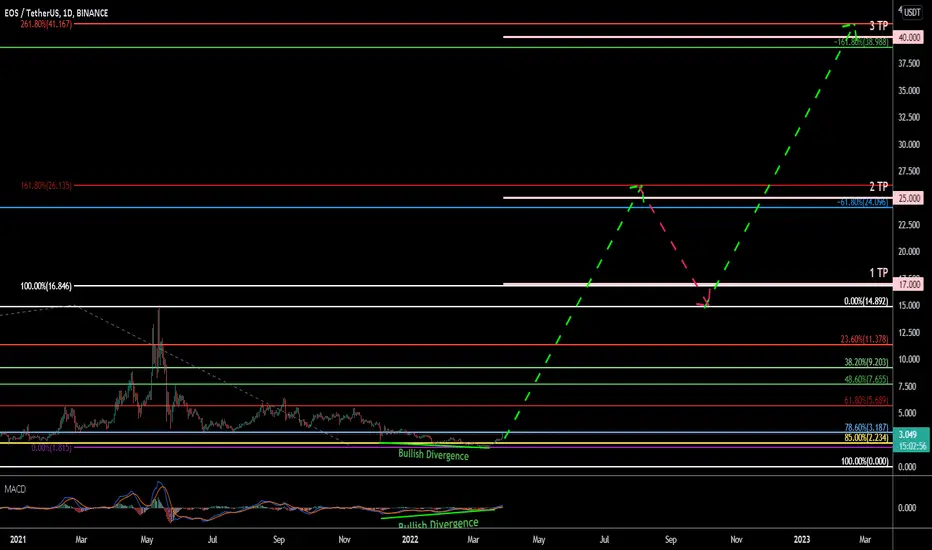Click the 17.000 highlighted price tag
The height and width of the screenshot is (550, 932).
click(x=909, y=285)
